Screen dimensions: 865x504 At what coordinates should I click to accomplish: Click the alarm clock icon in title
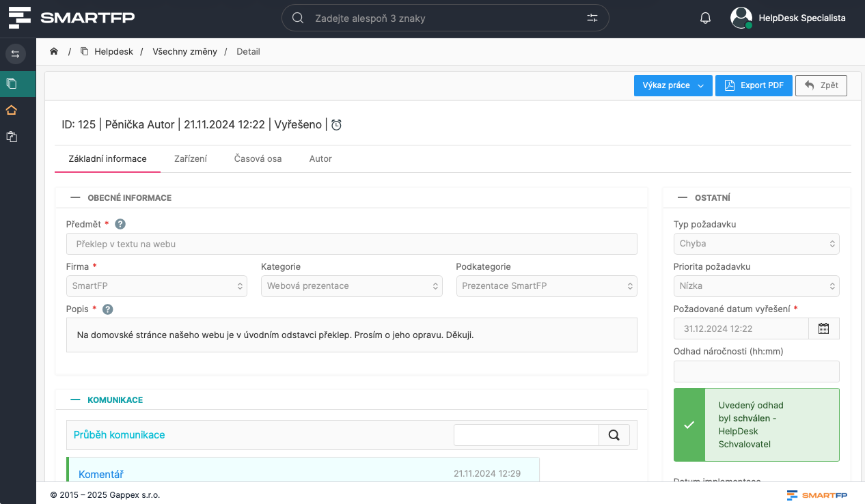point(336,125)
